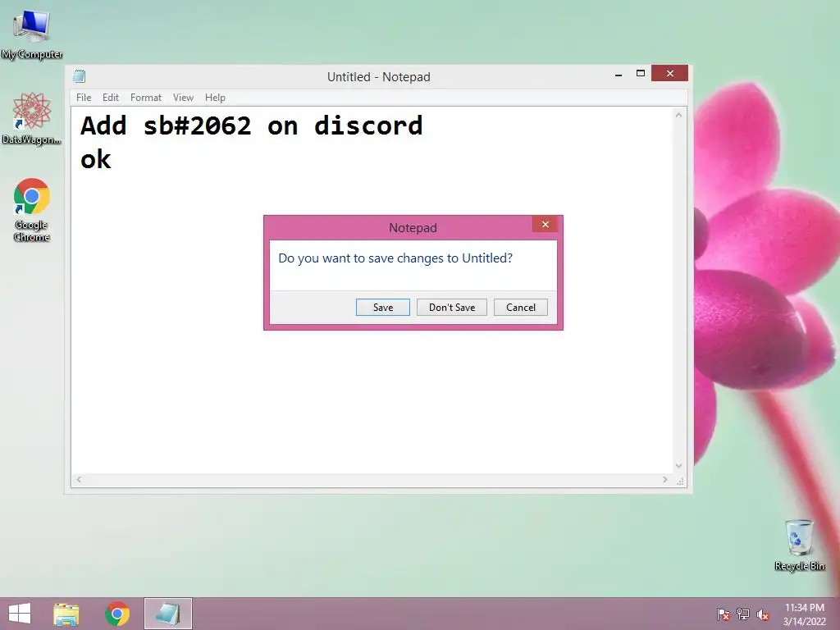The height and width of the screenshot is (630, 840).
Task: Click the Action Center flag tray icon
Action: pos(724,614)
